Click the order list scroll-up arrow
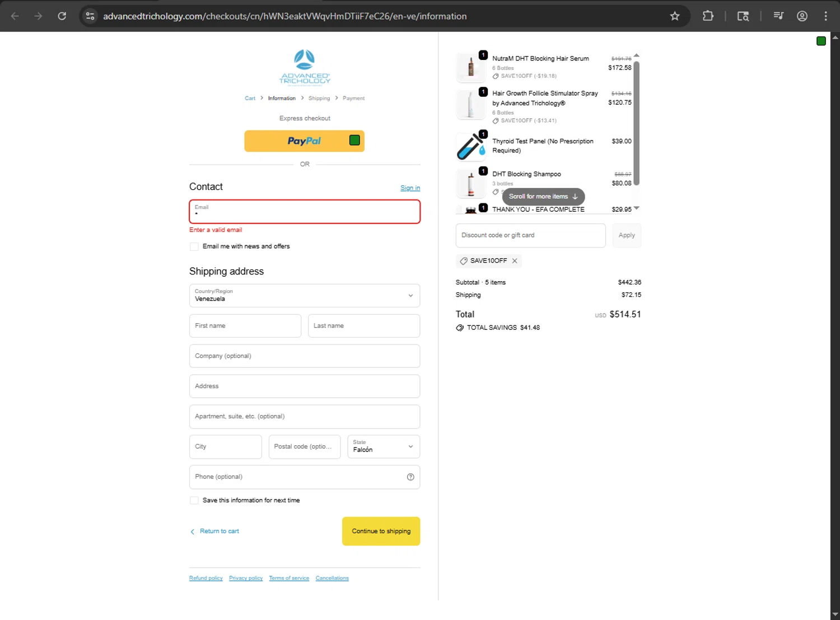 click(636, 55)
